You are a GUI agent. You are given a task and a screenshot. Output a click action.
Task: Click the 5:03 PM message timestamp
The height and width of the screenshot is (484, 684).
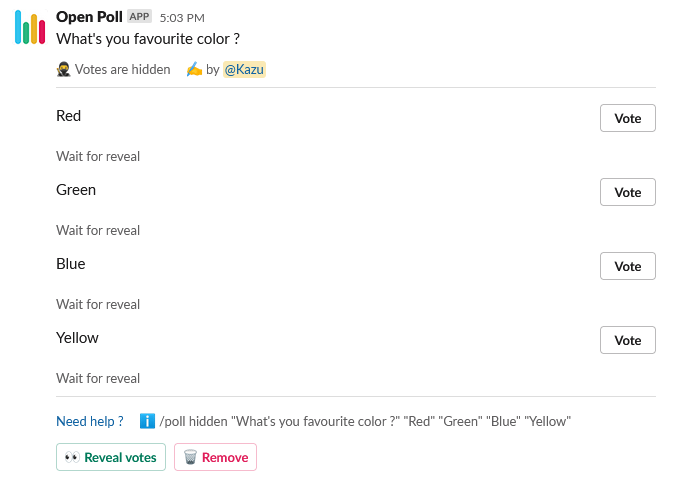pyautogui.click(x=182, y=18)
